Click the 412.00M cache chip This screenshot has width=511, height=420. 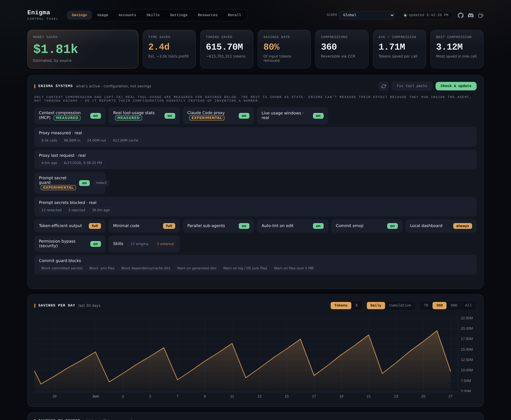click(125, 141)
